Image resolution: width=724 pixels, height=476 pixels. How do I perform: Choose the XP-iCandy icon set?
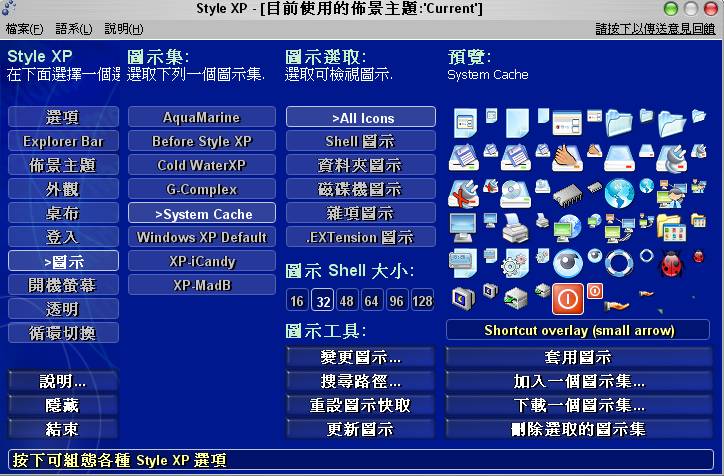point(202,261)
